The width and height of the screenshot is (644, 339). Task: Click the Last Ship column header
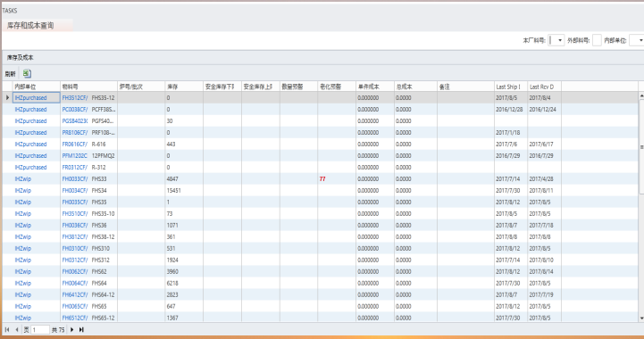click(511, 87)
